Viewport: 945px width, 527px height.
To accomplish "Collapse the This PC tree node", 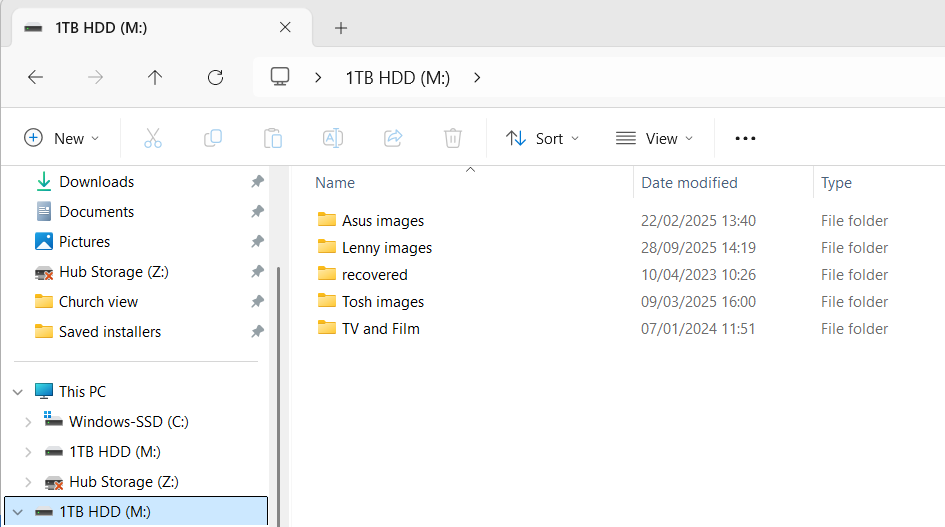I will pos(18,392).
